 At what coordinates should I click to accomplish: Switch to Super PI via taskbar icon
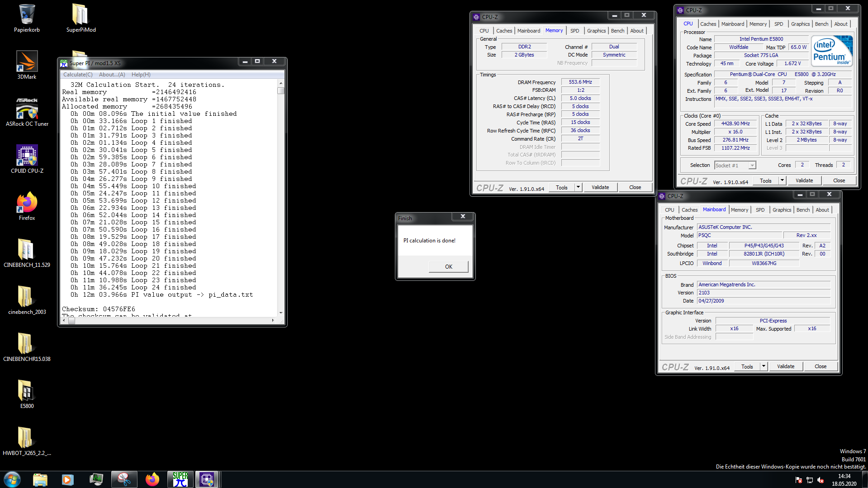(x=180, y=479)
